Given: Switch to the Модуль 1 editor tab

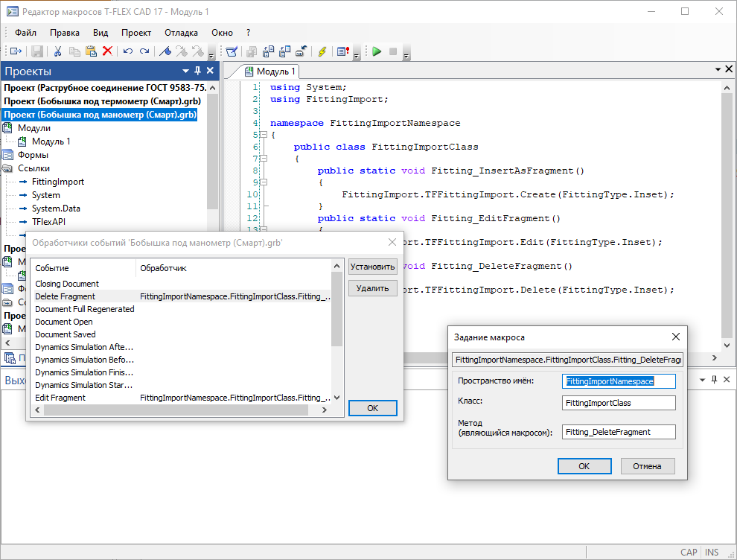Looking at the screenshot, I should [272, 71].
